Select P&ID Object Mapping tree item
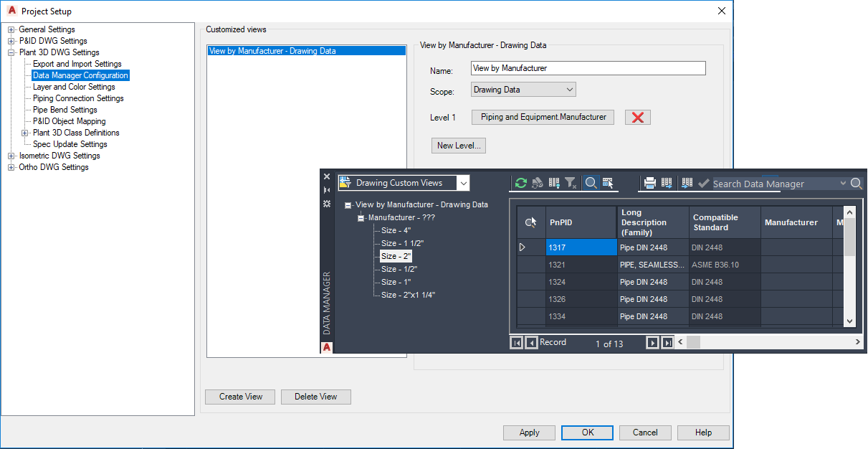The image size is (868, 449). pos(70,121)
